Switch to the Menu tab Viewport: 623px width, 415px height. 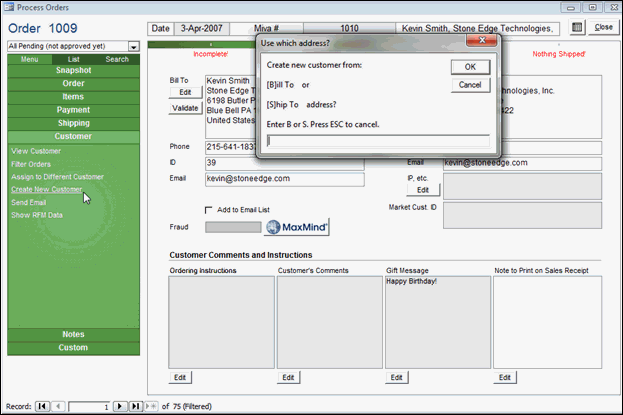coord(28,59)
